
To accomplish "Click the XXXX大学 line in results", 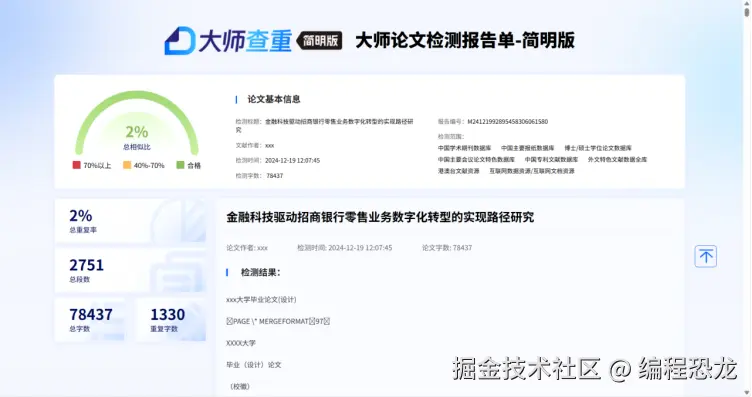I will click(x=241, y=343).
